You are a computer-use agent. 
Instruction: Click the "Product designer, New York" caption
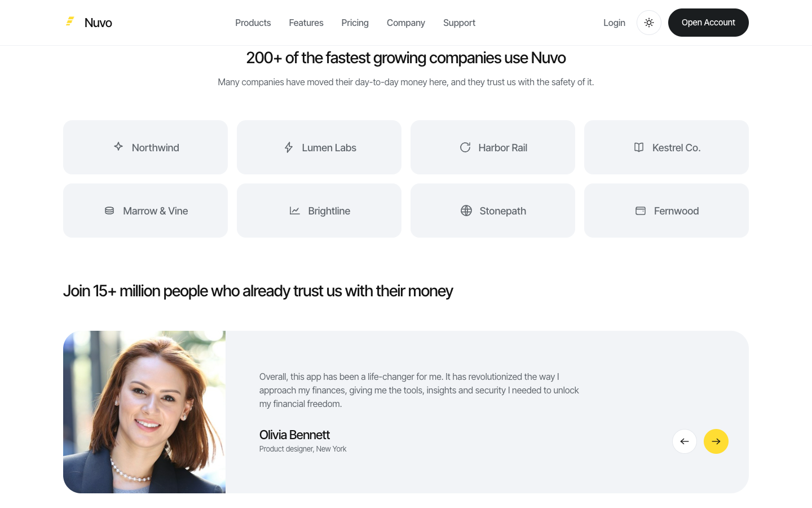pyautogui.click(x=303, y=449)
